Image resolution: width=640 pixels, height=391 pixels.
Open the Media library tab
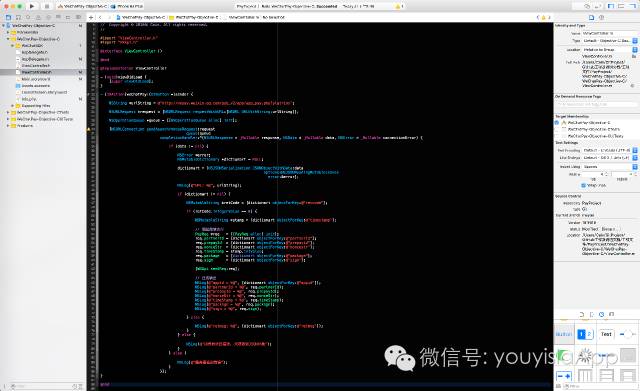coord(611,314)
